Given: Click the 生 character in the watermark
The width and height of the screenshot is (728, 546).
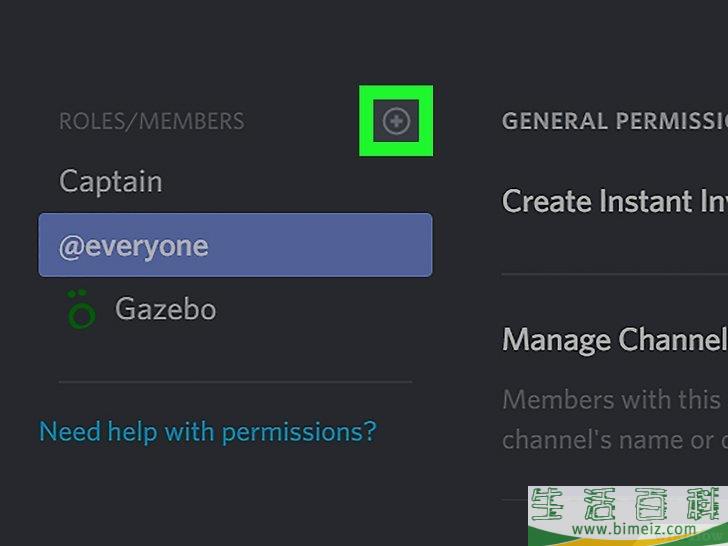Looking at the screenshot, I should click(x=551, y=506).
